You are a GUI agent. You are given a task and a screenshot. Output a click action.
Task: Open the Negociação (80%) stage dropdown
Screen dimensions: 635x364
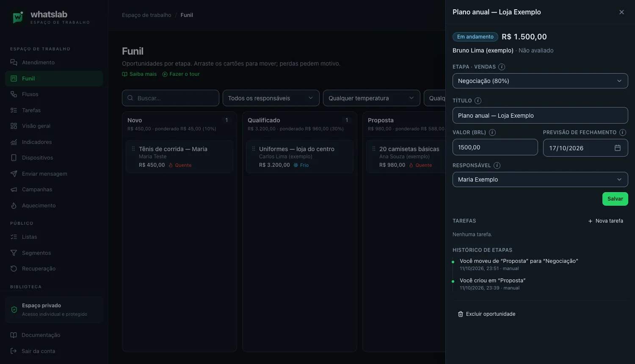pyautogui.click(x=540, y=81)
